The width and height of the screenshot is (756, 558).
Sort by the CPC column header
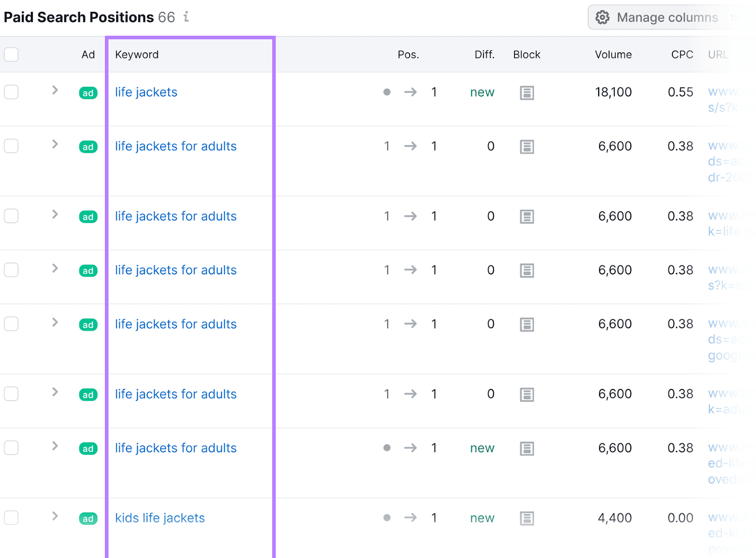[x=682, y=55]
